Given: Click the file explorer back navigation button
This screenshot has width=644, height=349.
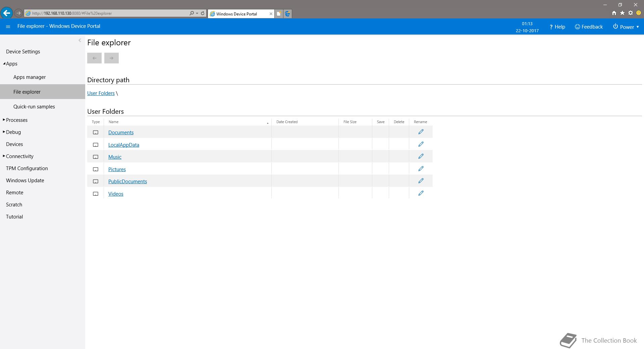Looking at the screenshot, I should click(x=94, y=58).
